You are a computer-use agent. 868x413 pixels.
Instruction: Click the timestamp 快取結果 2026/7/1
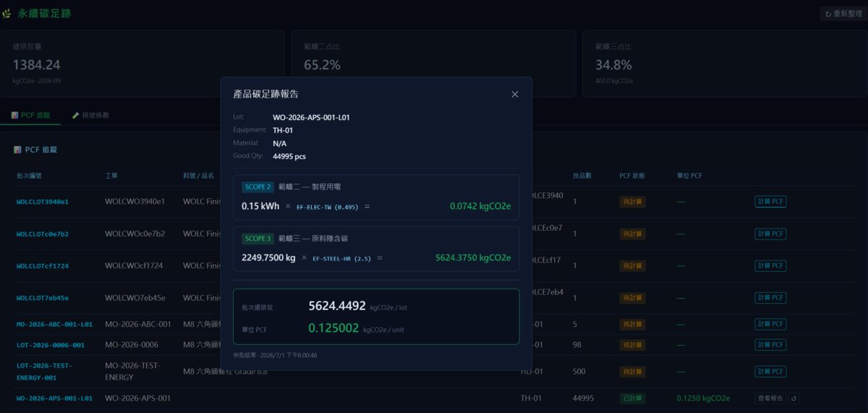click(x=275, y=355)
